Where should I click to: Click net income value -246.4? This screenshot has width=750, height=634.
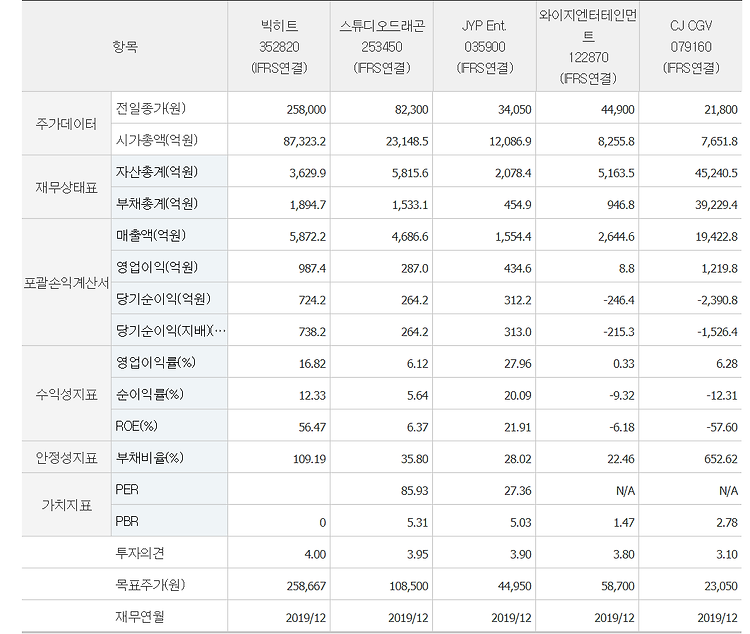618,300
